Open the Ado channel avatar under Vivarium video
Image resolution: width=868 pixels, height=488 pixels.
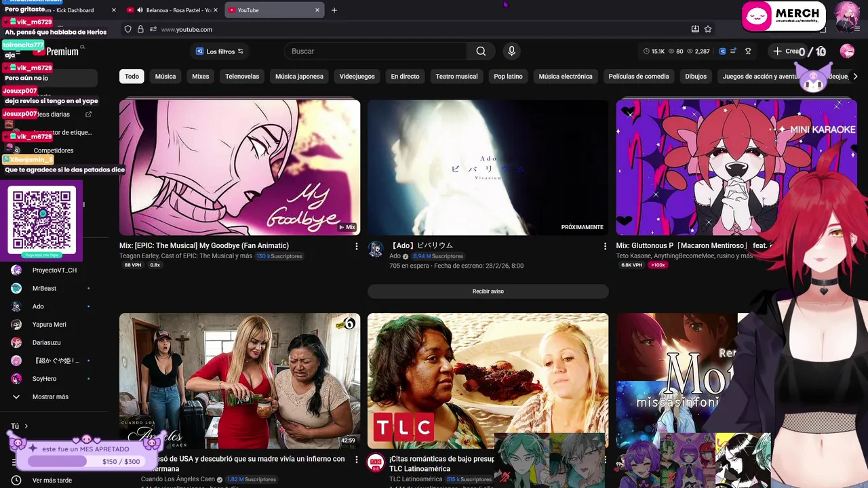point(376,249)
